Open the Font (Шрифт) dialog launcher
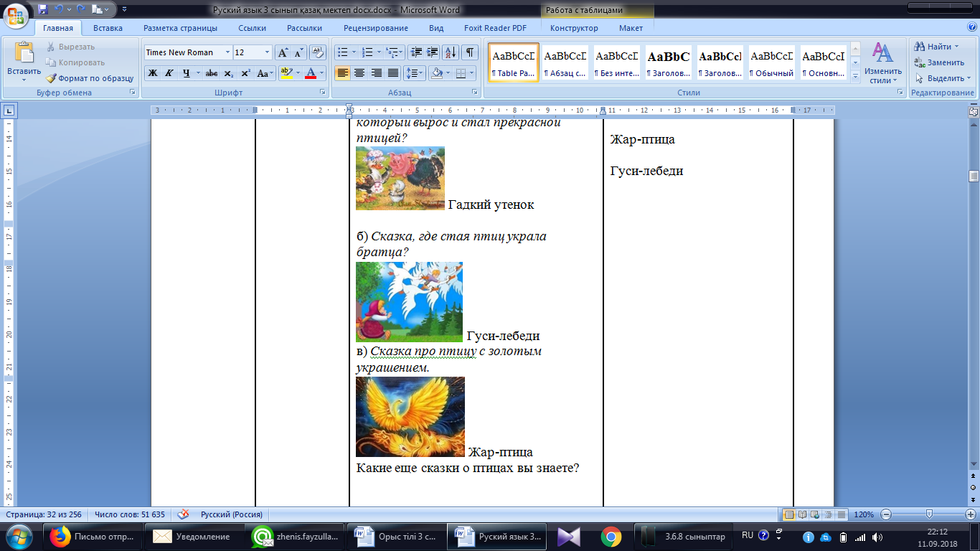Screen dimensions: 980x551 pyautogui.click(x=321, y=93)
